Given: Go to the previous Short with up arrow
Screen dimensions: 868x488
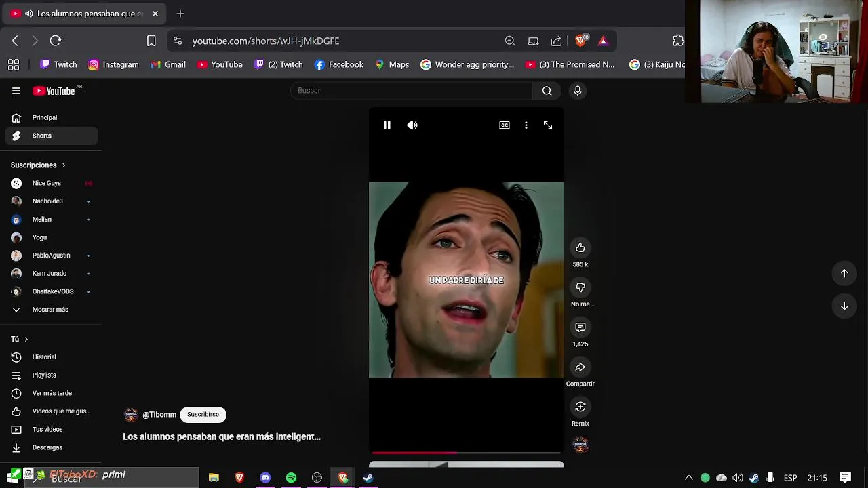Looking at the screenshot, I should [844, 273].
